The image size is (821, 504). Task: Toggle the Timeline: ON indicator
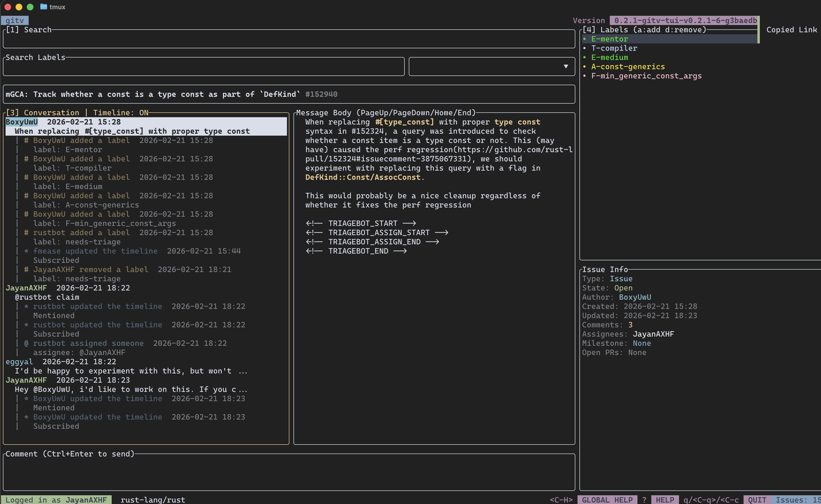coord(121,113)
